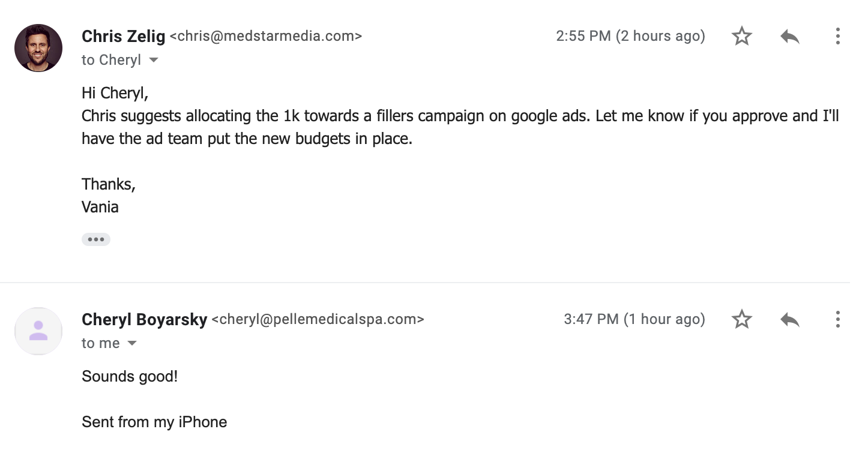Click the address chris@medstarmedia.com
The image size is (868, 462).
coord(266,36)
